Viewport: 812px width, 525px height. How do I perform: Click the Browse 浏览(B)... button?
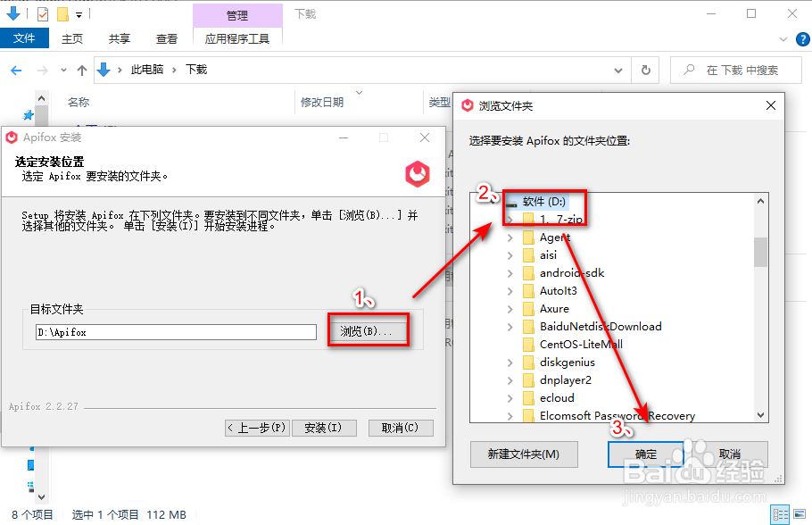coord(367,330)
